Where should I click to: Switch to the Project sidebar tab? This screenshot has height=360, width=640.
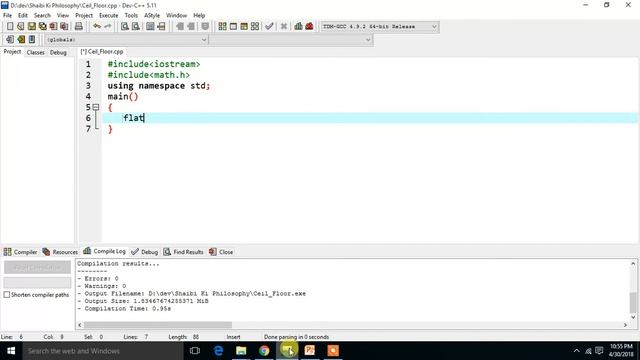click(12, 52)
